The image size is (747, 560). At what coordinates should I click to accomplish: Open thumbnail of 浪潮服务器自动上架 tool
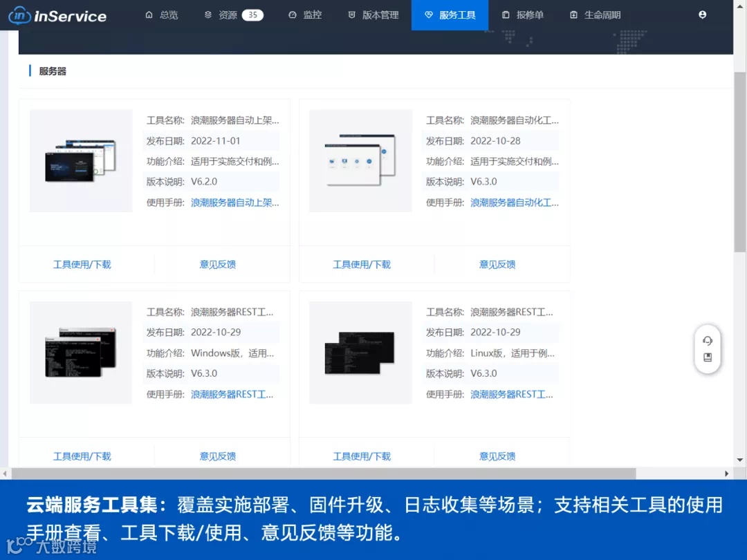click(x=81, y=160)
